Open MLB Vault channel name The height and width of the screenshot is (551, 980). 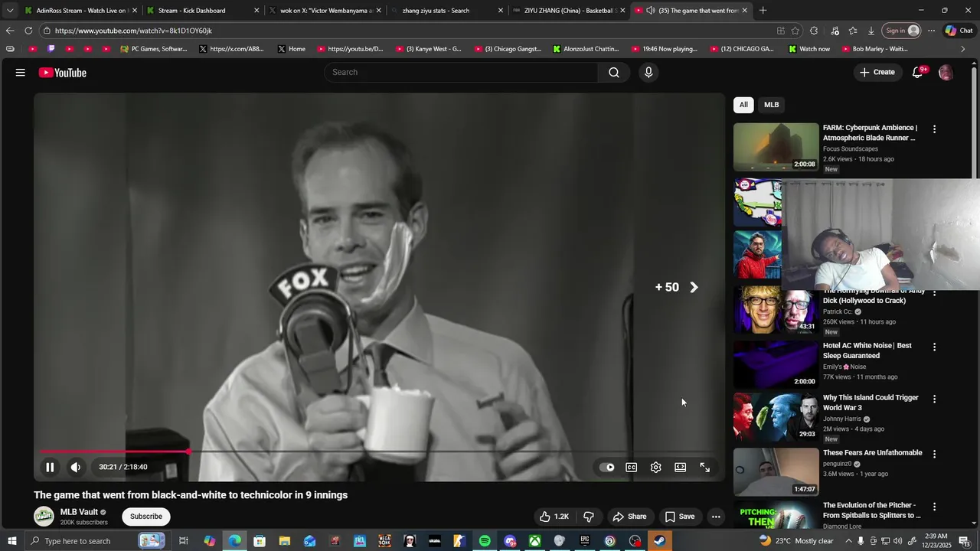point(79,512)
